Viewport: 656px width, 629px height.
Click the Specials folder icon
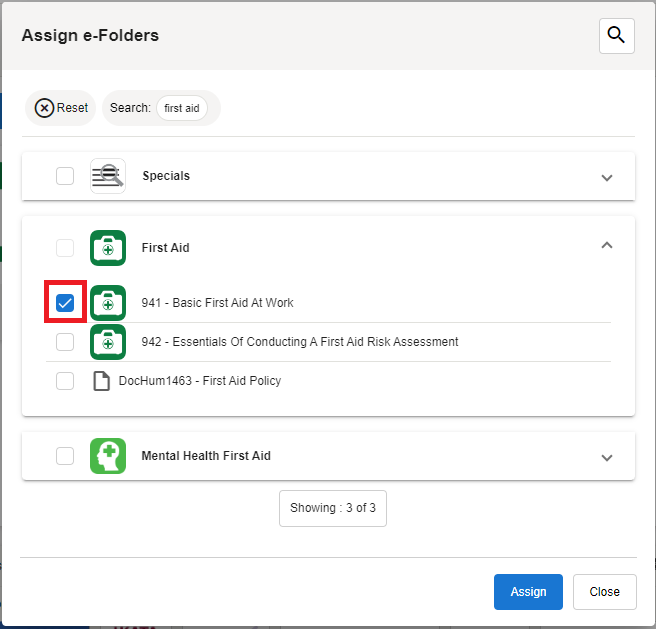click(108, 176)
